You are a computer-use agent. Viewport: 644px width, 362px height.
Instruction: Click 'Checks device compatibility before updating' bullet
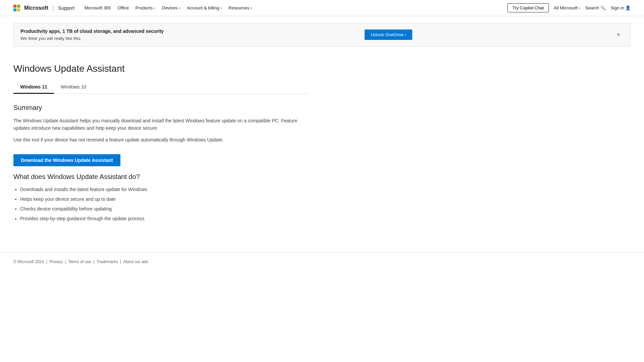66,209
